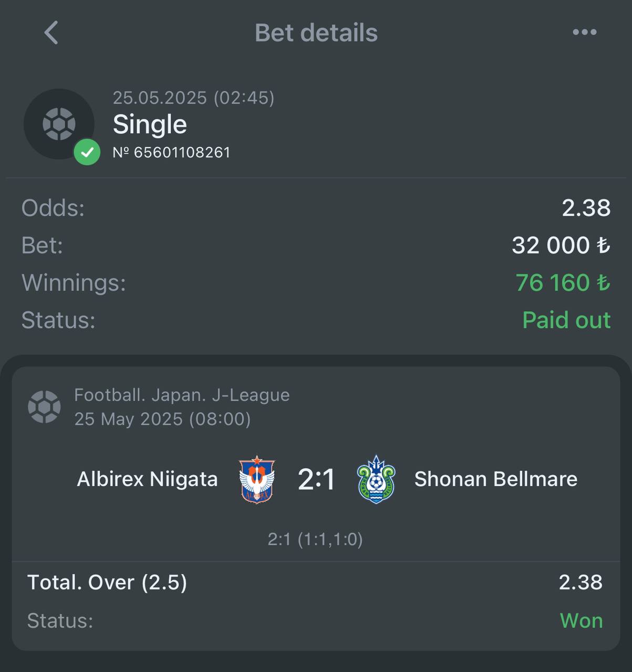The height and width of the screenshot is (672, 632).
Task: Tap the Albirex Niigata team name
Action: click(147, 479)
